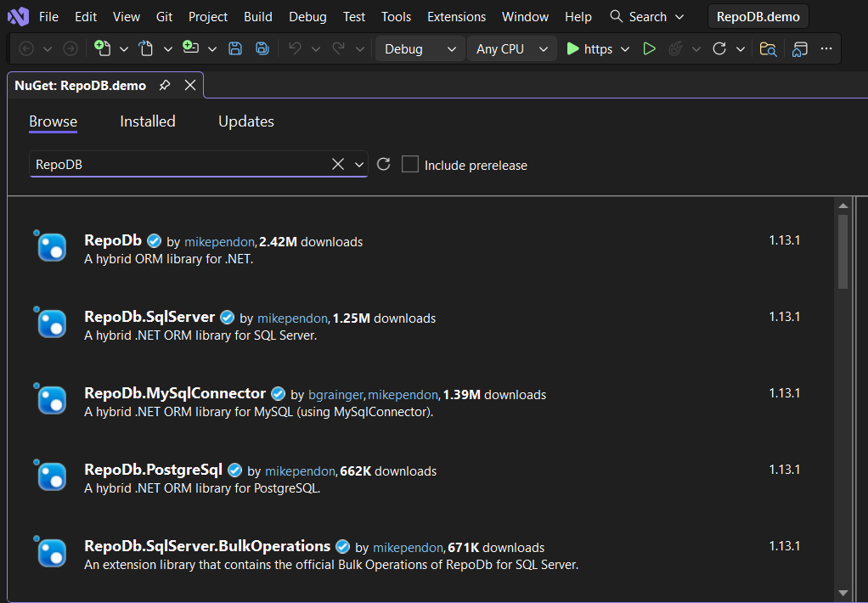Select the RepoDb.PostgreSql package entry
Screen dimensions: 868x603
pyautogui.click(x=153, y=470)
